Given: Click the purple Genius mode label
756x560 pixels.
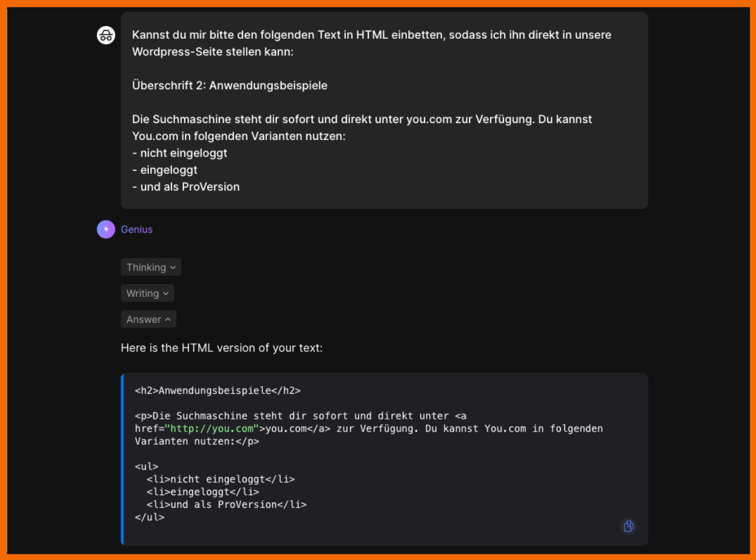Looking at the screenshot, I should pos(137,229).
